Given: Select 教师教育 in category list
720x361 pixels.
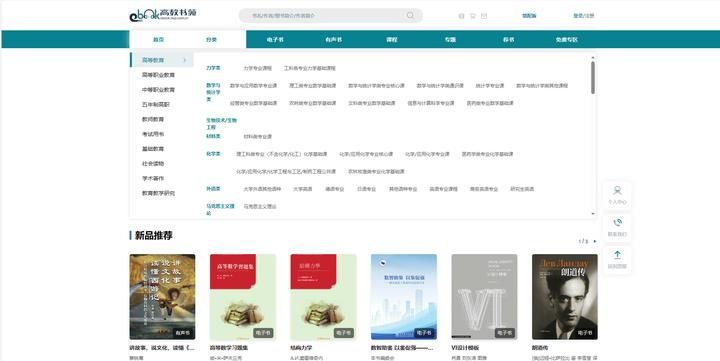Looking at the screenshot, I should 152,119.
